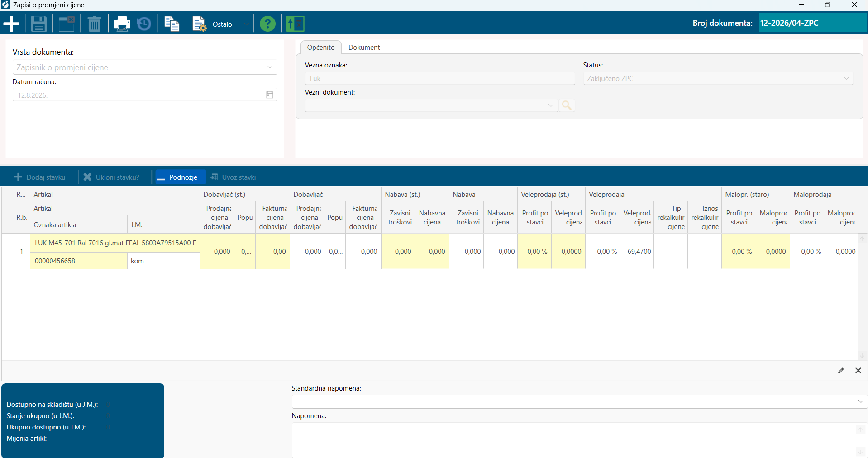Click the 69,4700 Veleprodajna cijena cell
Image resolution: width=868 pixels, height=458 pixels.
click(637, 252)
